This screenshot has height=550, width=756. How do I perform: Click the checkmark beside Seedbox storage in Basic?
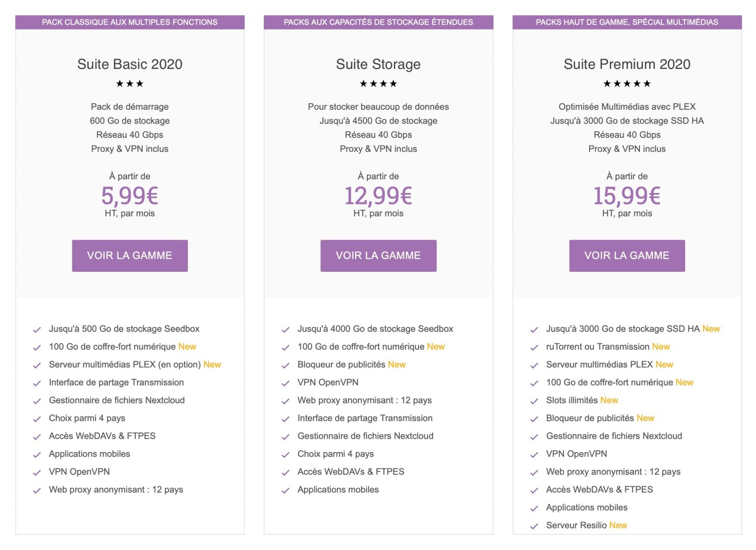[36, 329]
